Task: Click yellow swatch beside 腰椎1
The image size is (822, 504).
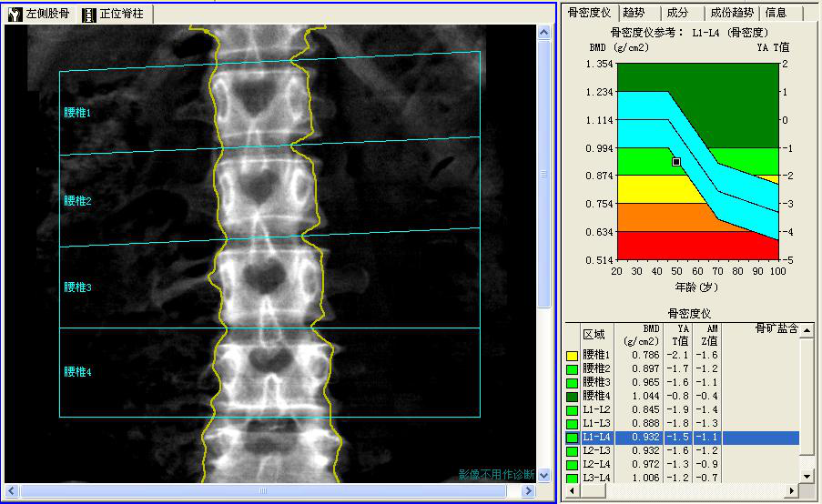Action: pyautogui.click(x=572, y=356)
